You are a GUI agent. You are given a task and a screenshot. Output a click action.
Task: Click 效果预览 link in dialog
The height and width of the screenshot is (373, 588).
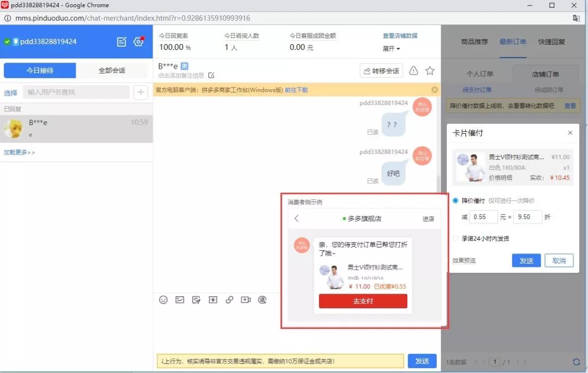tap(464, 260)
